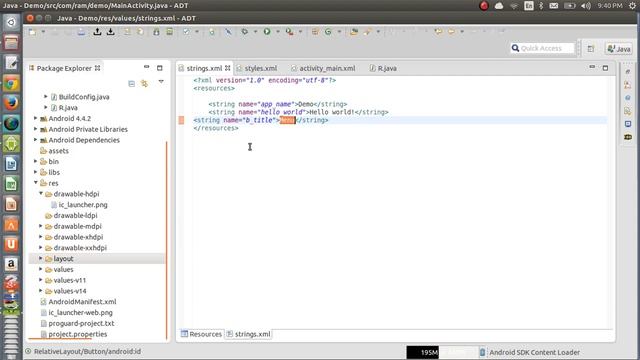The image size is (640, 360).
Task: Click the download arrow toolbar icon
Action: (x=111, y=32)
